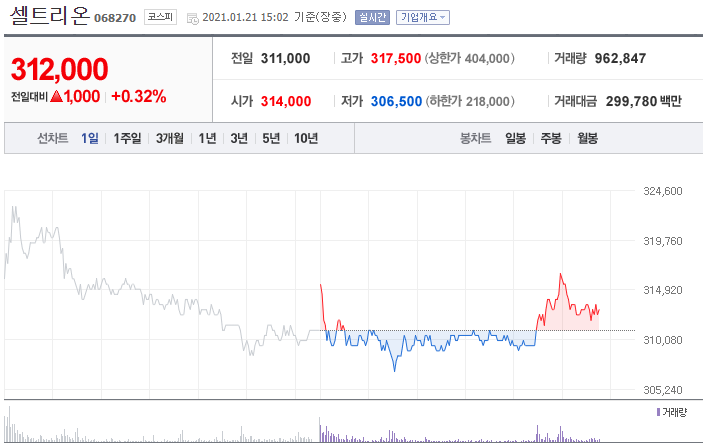Screen dimensions: 703x443
Task: Click the blue lowest dip on the chart
Action: coord(395,370)
